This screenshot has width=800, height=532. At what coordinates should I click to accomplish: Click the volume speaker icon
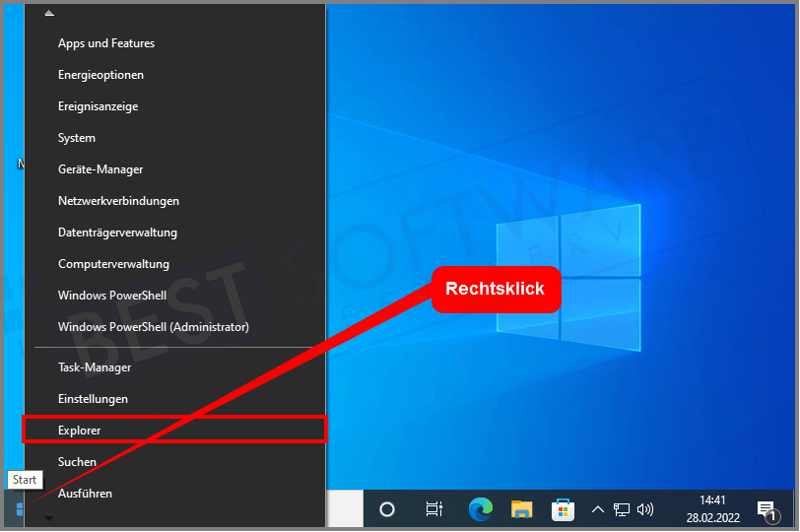(x=645, y=509)
